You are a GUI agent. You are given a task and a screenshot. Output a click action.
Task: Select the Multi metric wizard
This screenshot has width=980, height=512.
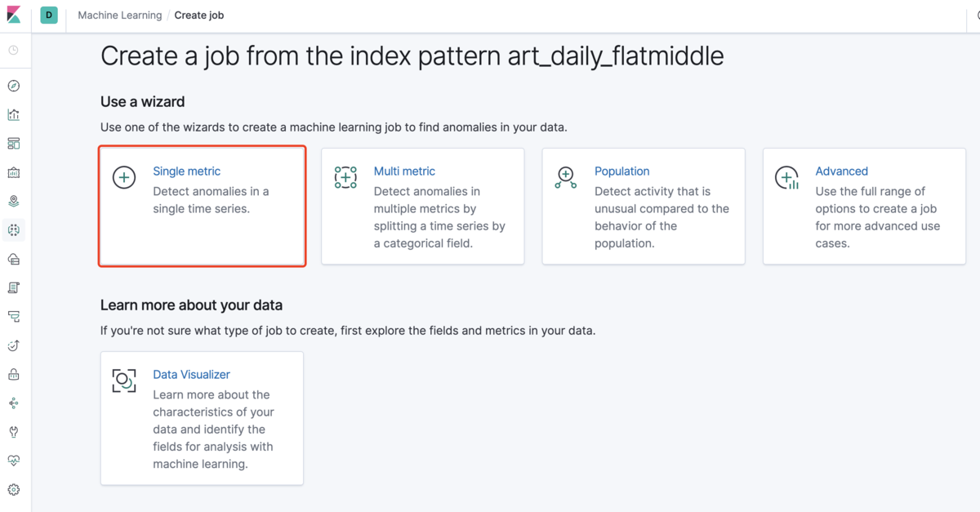click(404, 171)
